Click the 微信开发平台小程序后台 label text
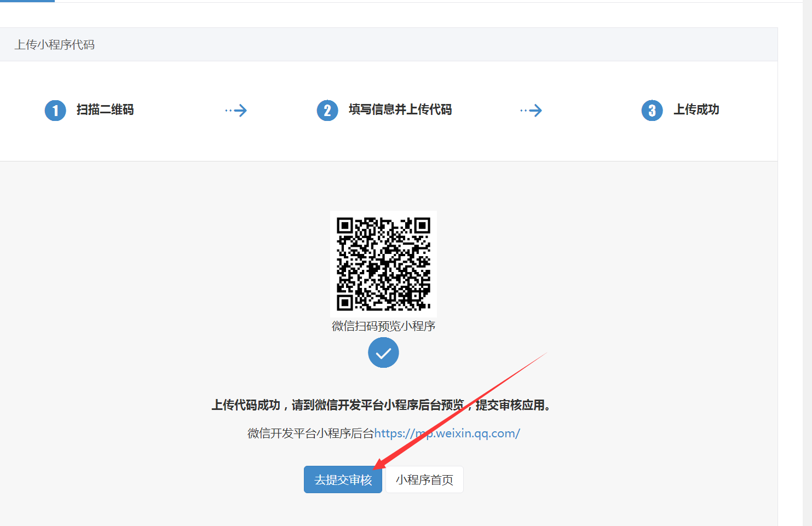 [x=310, y=433]
